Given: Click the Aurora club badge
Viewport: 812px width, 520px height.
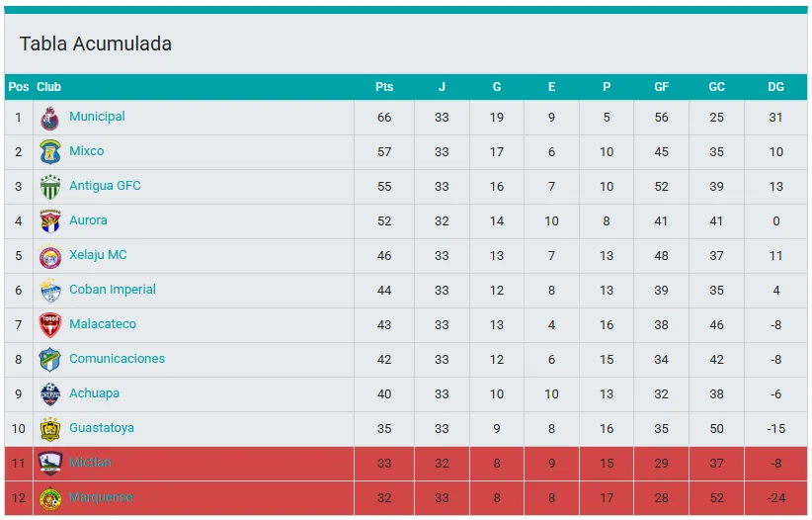Looking at the screenshot, I should tap(50, 221).
